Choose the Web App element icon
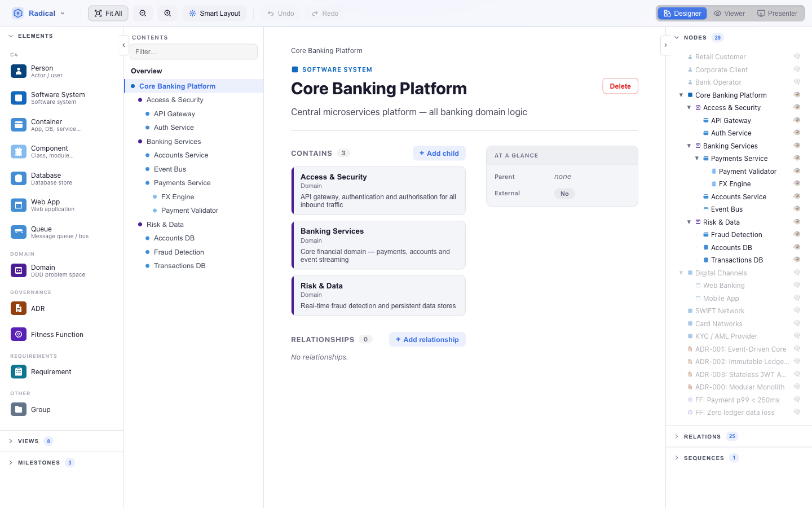The height and width of the screenshot is (508, 812). [x=19, y=205]
